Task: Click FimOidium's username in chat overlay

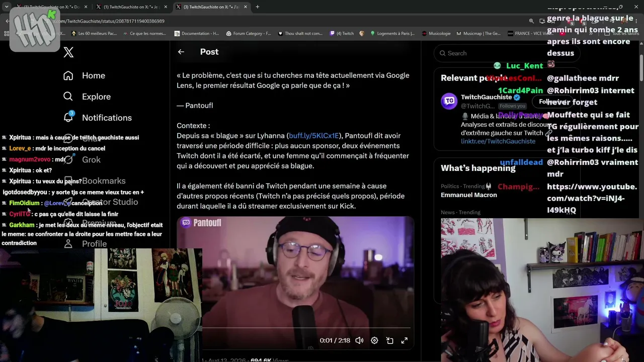Action: (24, 203)
